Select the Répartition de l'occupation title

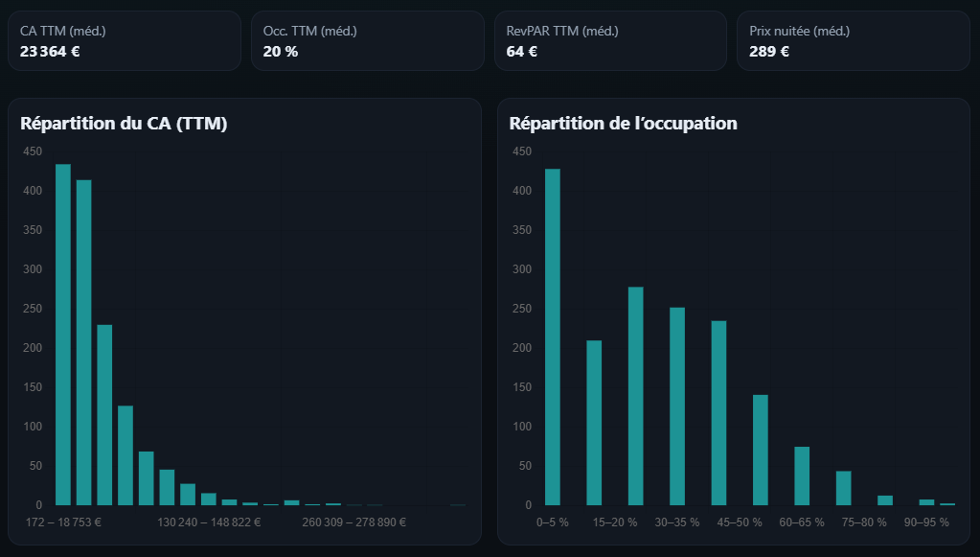[x=624, y=123]
